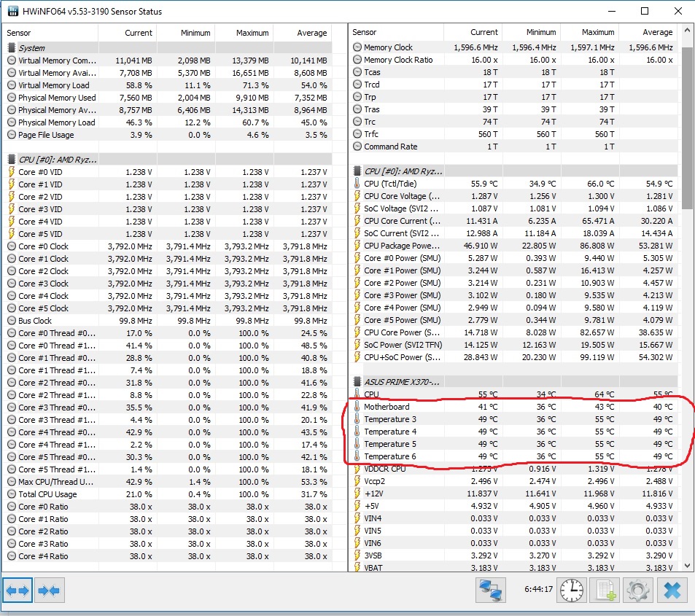Select the Tras timing row
This screenshot has height=616, width=695.
point(513,109)
